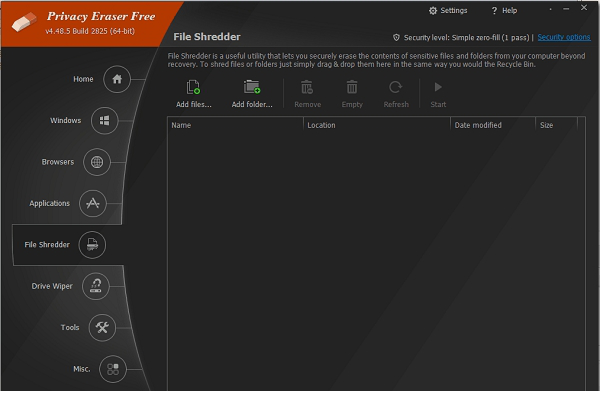This screenshot has height=406, width=600.
Task: Open the Applications section icon
Action: [x=93, y=203]
